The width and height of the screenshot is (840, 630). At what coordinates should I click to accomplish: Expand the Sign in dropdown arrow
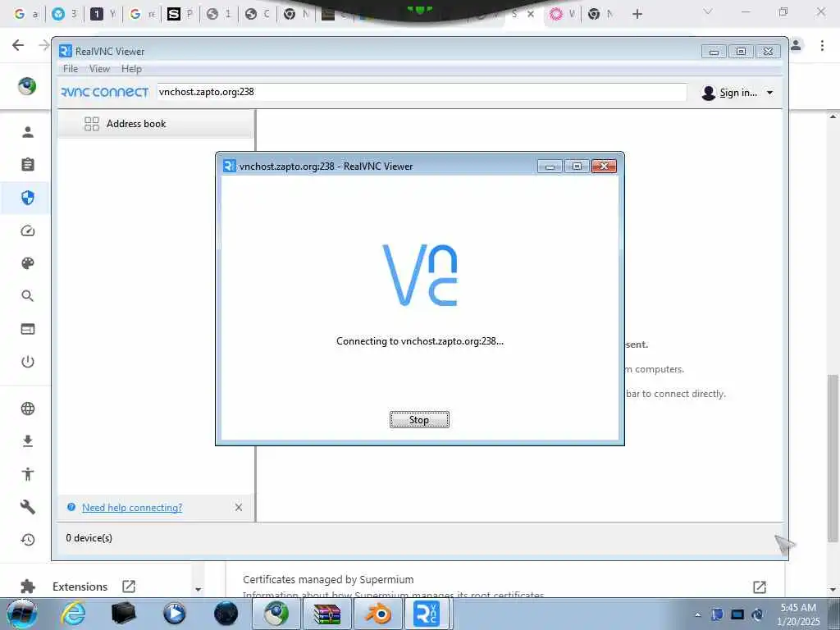(769, 93)
